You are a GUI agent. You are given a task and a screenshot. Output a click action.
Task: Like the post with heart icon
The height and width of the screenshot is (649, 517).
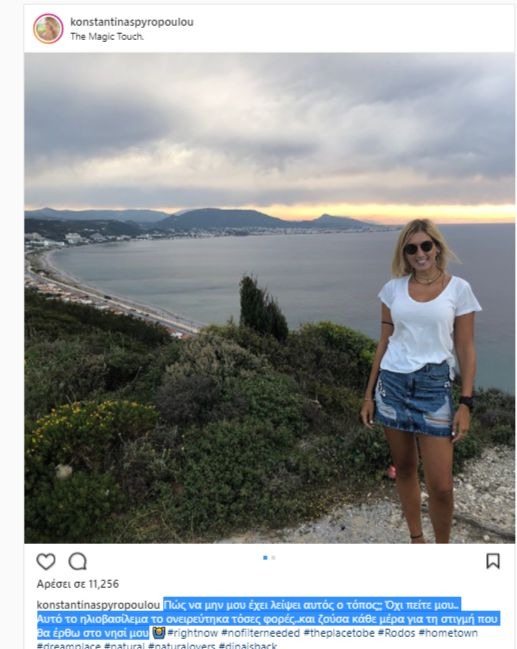click(46, 561)
